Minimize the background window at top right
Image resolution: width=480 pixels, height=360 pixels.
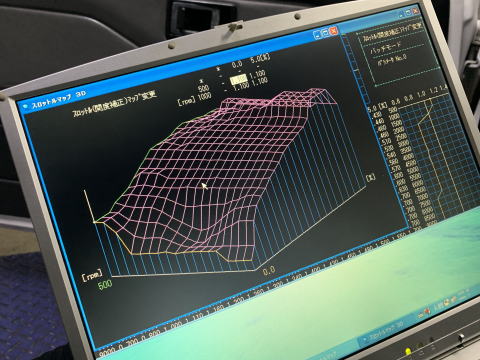click(402, 14)
